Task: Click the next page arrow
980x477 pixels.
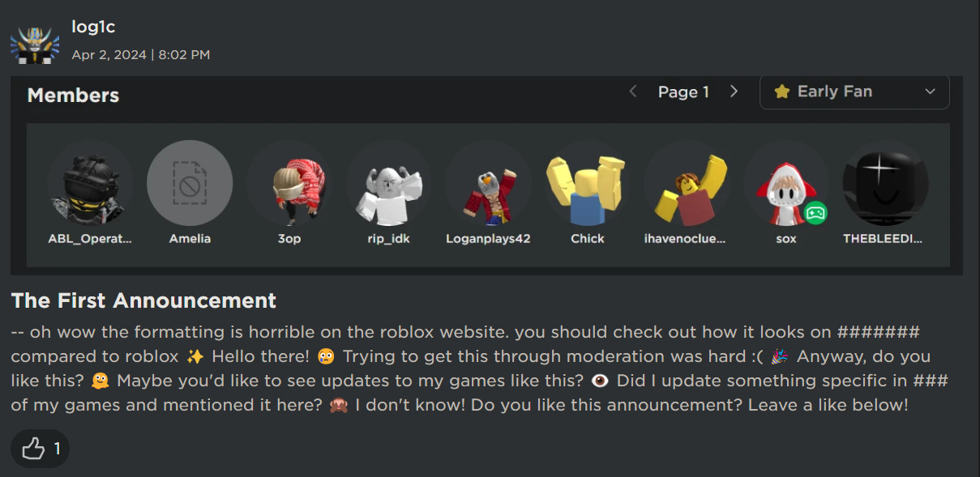Action: [734, 92]
